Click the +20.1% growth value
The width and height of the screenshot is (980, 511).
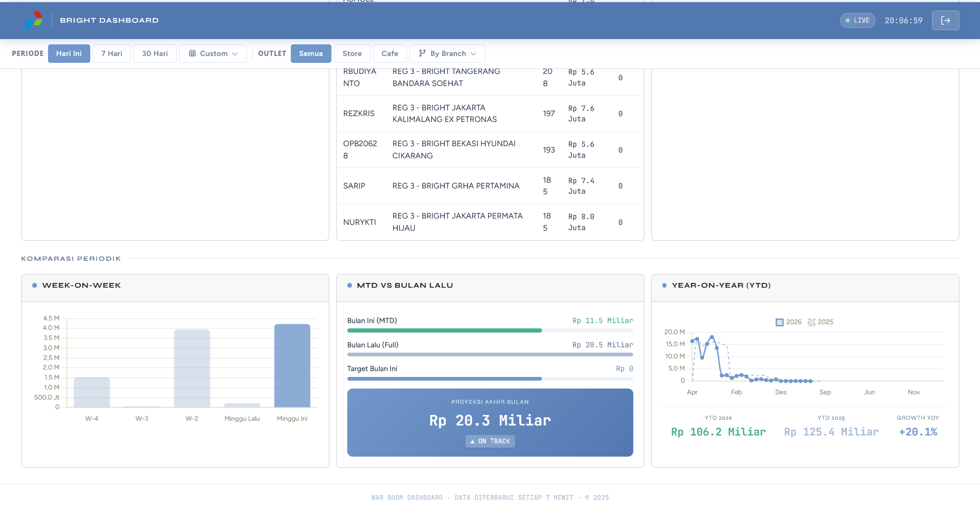click(918, 432)
